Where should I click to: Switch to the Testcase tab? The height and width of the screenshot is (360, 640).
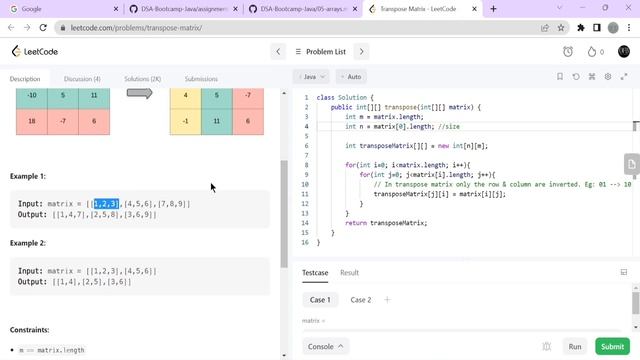tap(315, 273)
